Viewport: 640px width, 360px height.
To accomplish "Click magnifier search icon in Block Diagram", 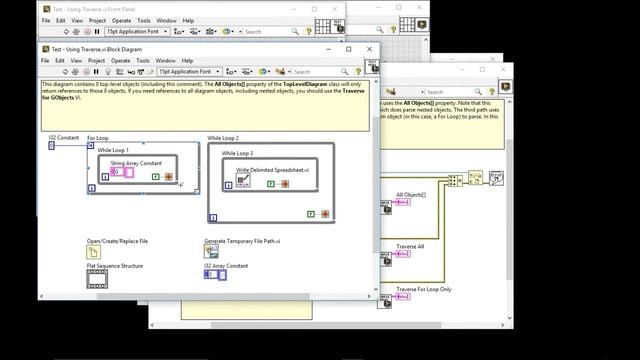I will click(344, 72).
